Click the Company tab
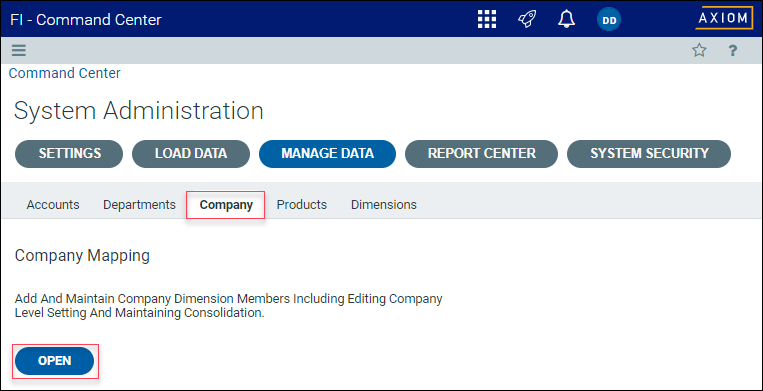This screenshot has height=391, width=763. [x=226, y=205]
